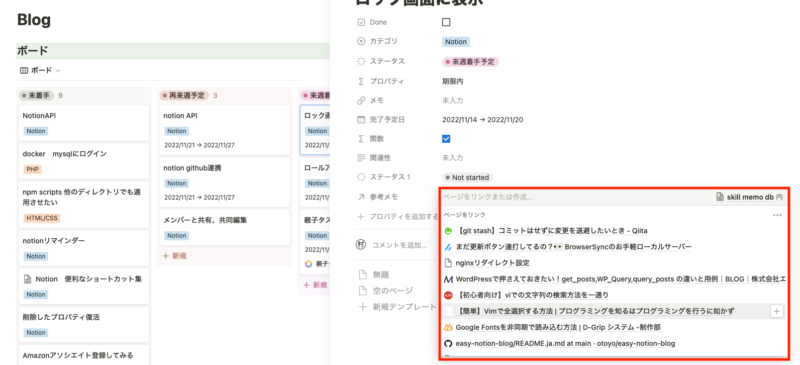
Task: Open the メンバーと共有、共同編集 card
Action: pos(224,227)
